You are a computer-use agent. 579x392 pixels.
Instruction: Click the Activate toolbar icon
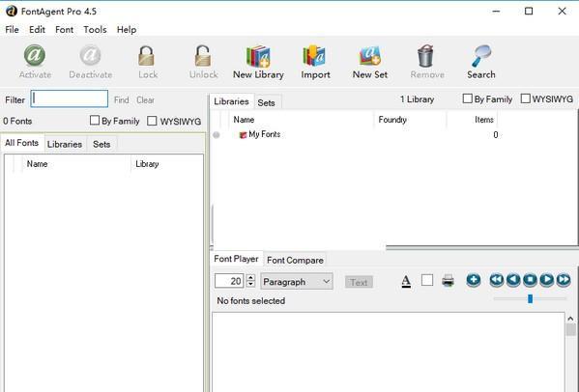click(35, 55)
